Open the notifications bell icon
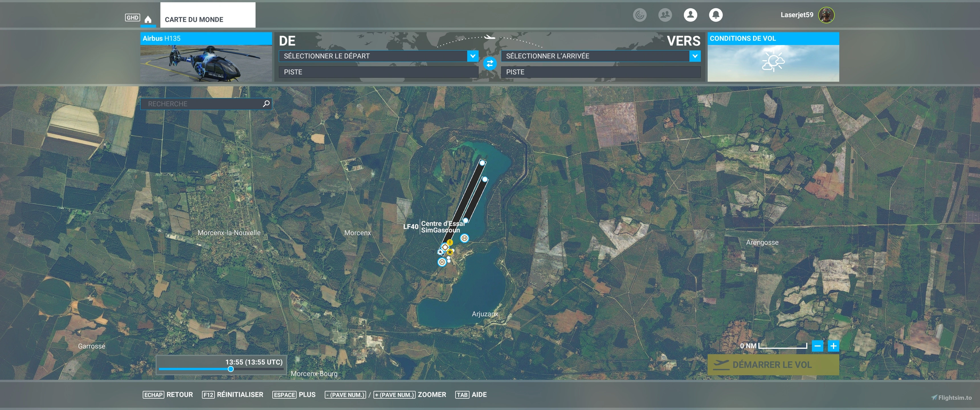 coord(716,15)
